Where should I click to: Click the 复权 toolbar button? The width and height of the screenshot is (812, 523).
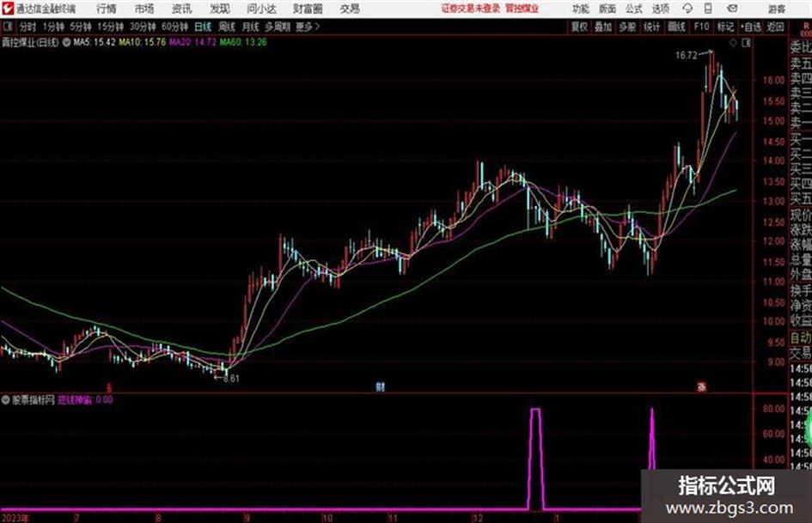coord(579,27)
